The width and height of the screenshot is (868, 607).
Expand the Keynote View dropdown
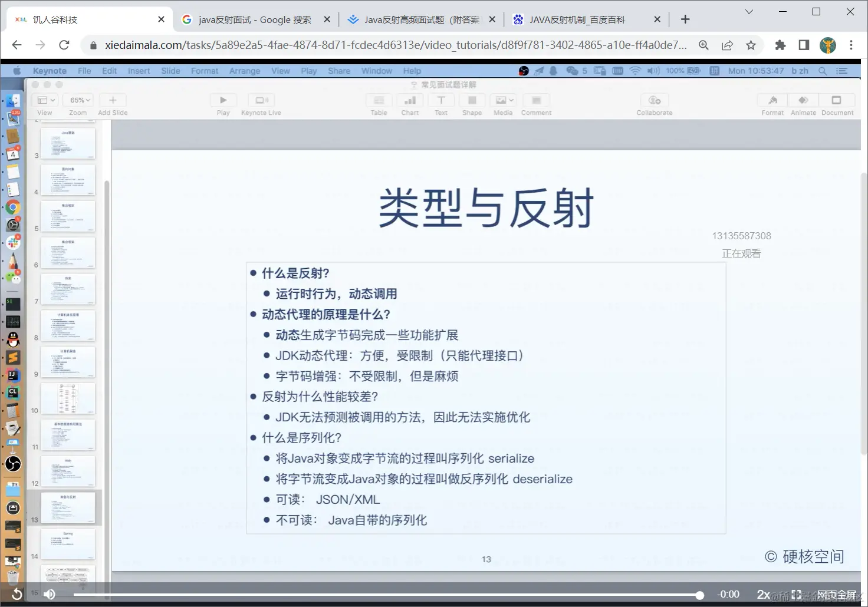(x=45, y=100)
